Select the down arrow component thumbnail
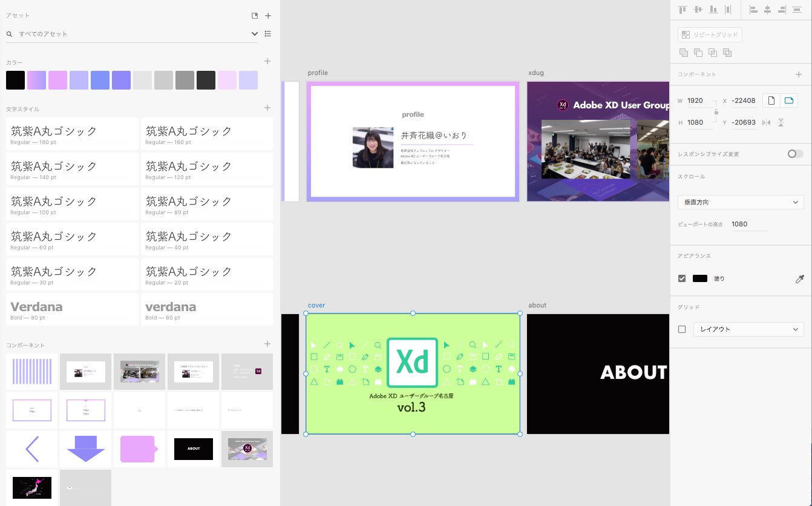The image size is (812, 506). coord(85,449)
